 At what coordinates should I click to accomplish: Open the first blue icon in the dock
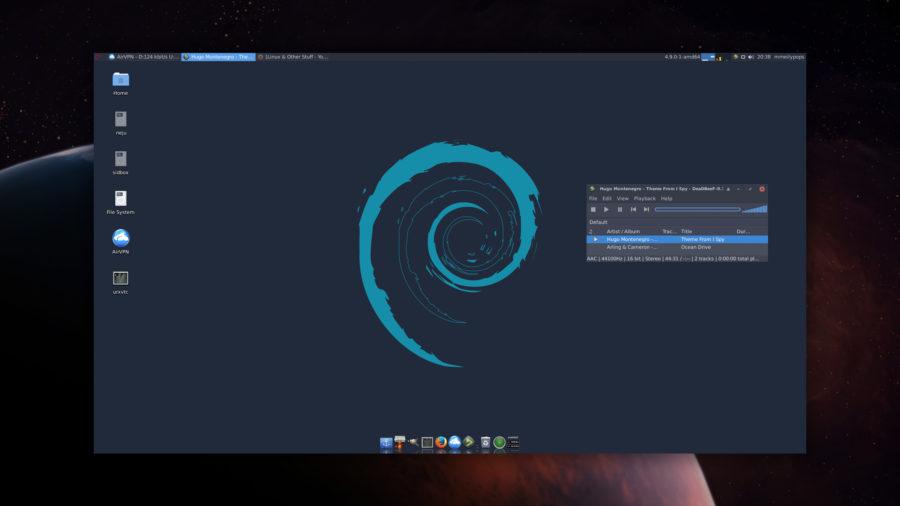tap(386, 442)
